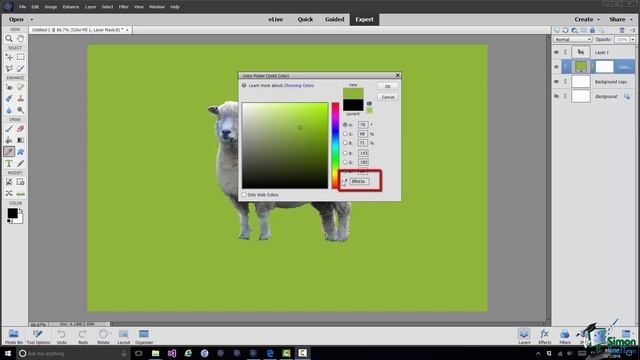Select the Pencil tool
The image size is (640, 360).
(x=20, y=164)
